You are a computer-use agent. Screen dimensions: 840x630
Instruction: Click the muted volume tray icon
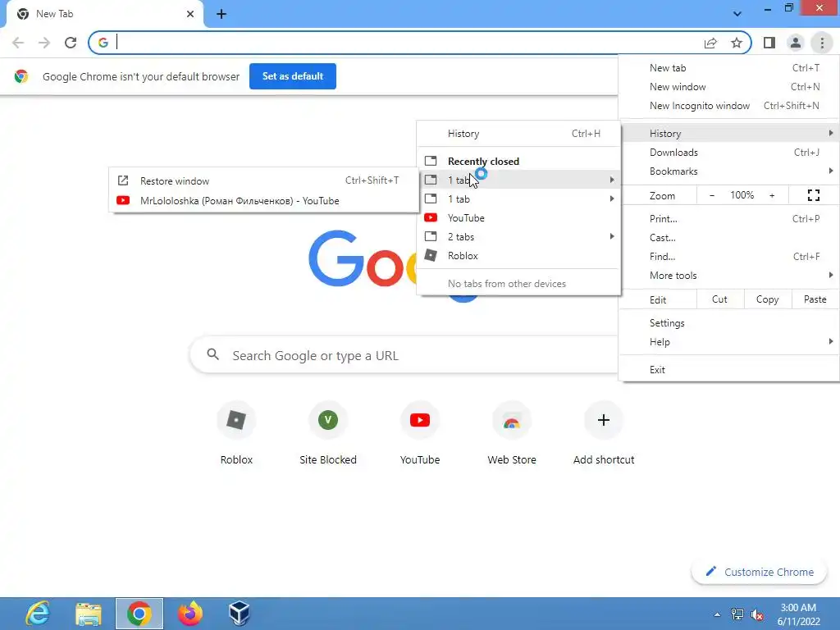[x=757, y=614]
